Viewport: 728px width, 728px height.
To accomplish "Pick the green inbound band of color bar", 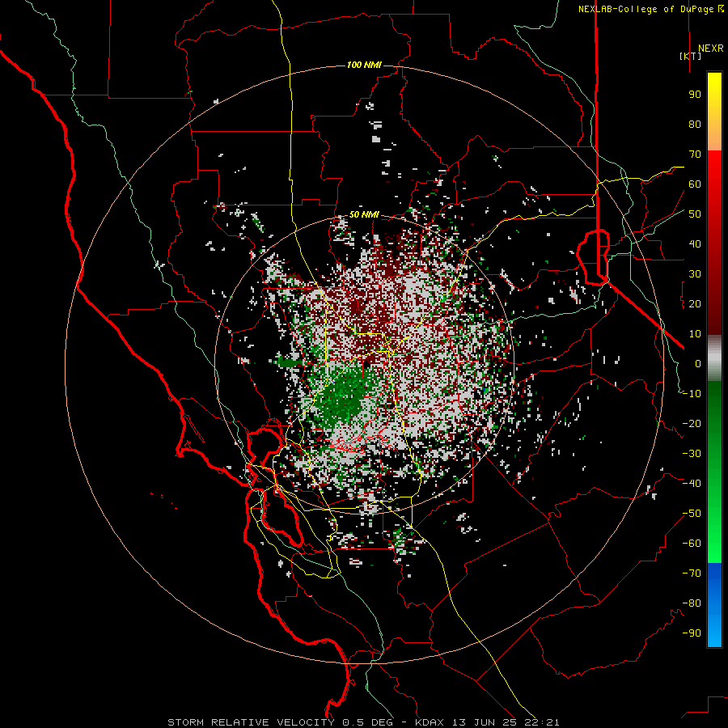I will [714, 472].
